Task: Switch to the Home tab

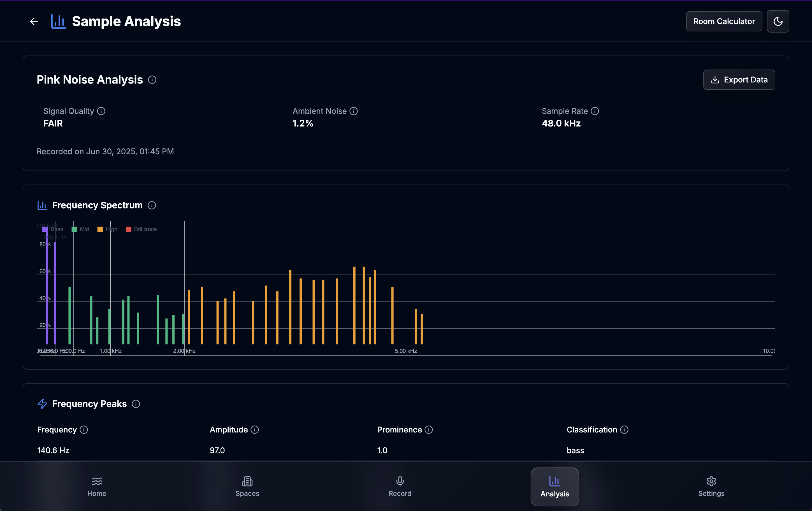Action: (97, 486)
